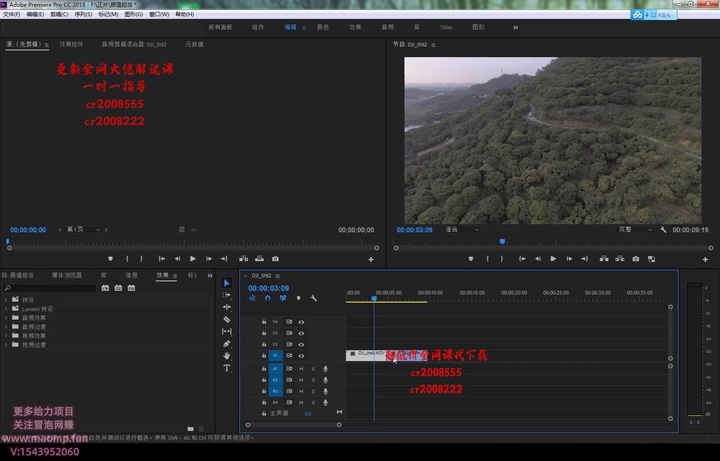Expand the 音频效果 folder
Image resolution: width=720 pixels, height=461 pixels.
coord(6,318)
